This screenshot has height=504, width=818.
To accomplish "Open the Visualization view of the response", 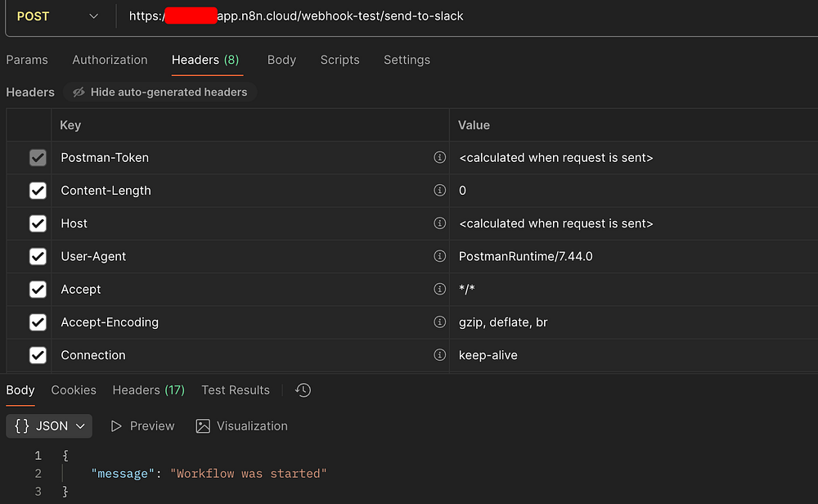I will pyautogui.click(x=242, y=426).
